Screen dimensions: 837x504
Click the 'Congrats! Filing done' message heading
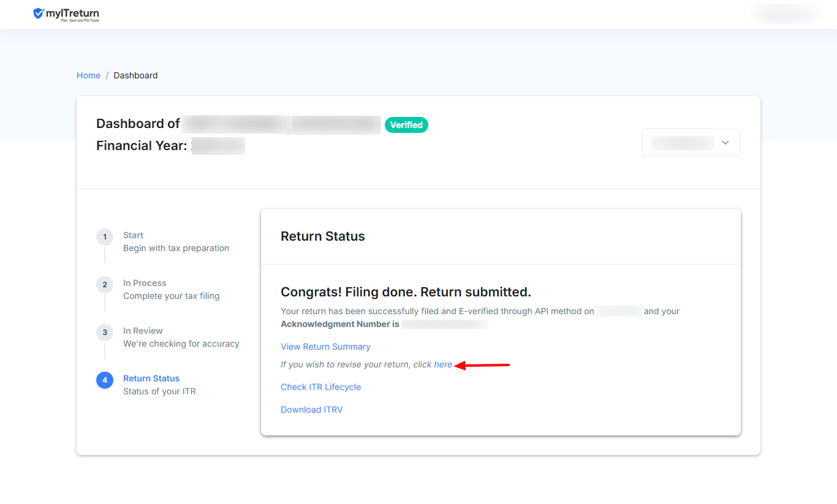point(406,291)
